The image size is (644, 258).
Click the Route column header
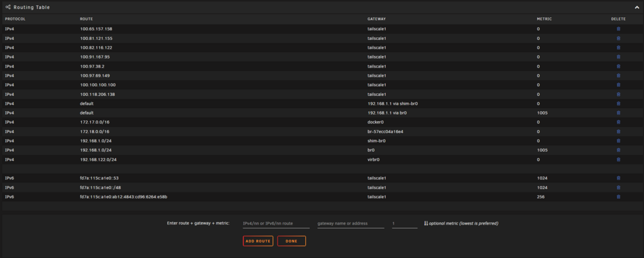pos(86,19)
